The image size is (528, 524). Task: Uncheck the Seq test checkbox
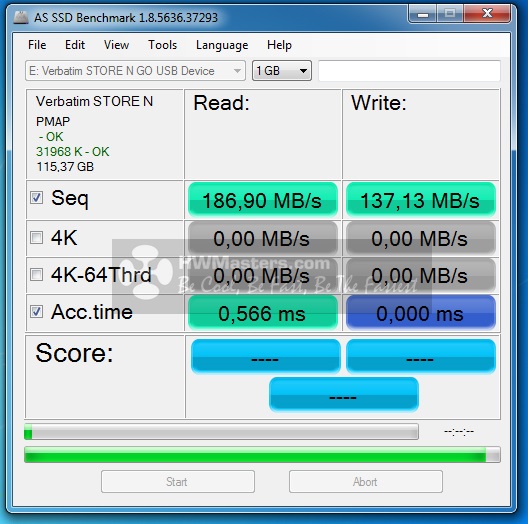pos(36,197)
